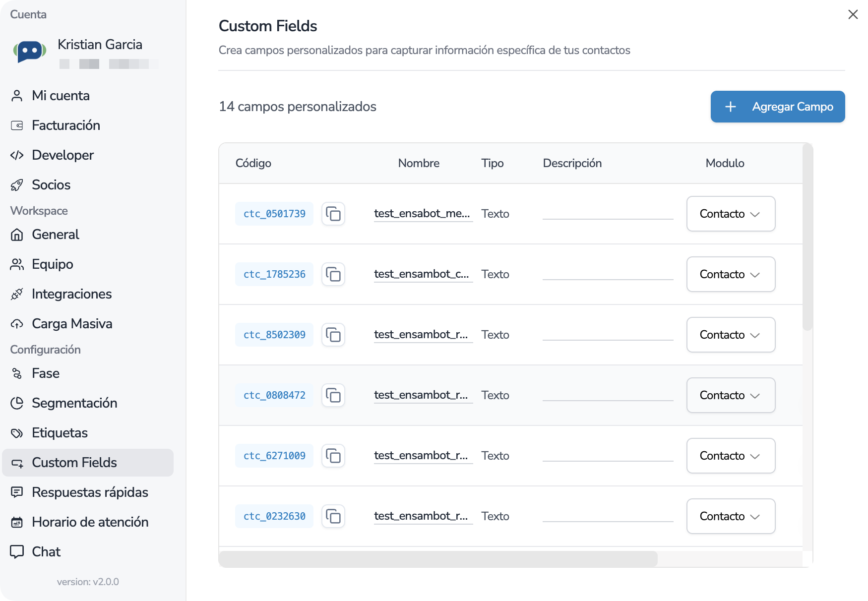Open Modulo dropdown for ctc_0501739
Screen dimensions: 868x601
[731, 214]
